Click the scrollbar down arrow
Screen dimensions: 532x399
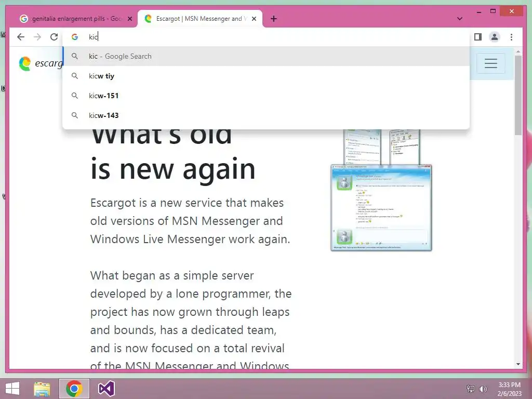coord(518,364)
